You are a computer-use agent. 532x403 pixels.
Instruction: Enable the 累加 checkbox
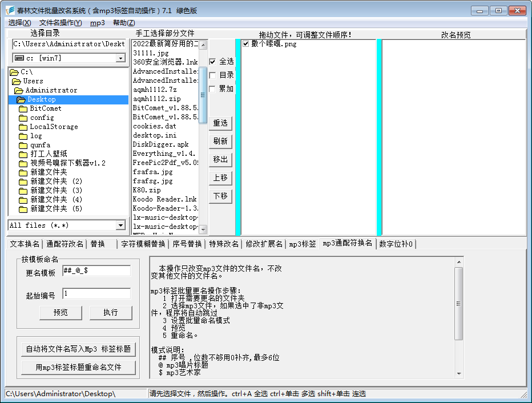coord(213,89)
